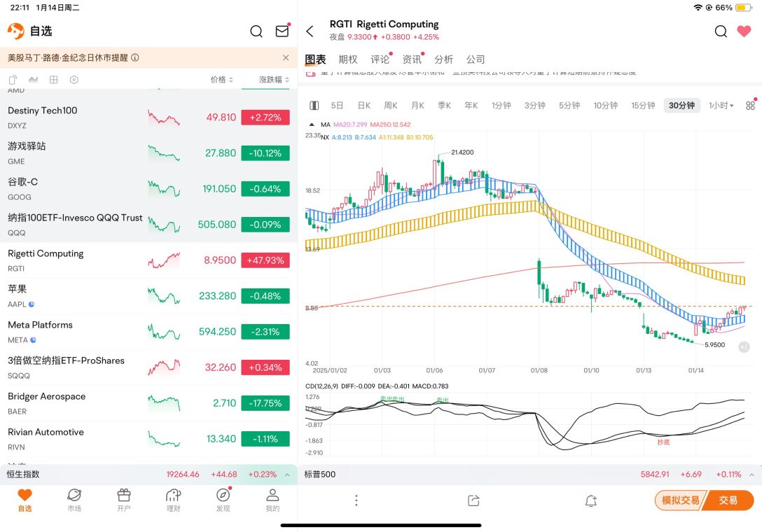Tap the CD(12,26,9) indicator label

tap(321, 386)
